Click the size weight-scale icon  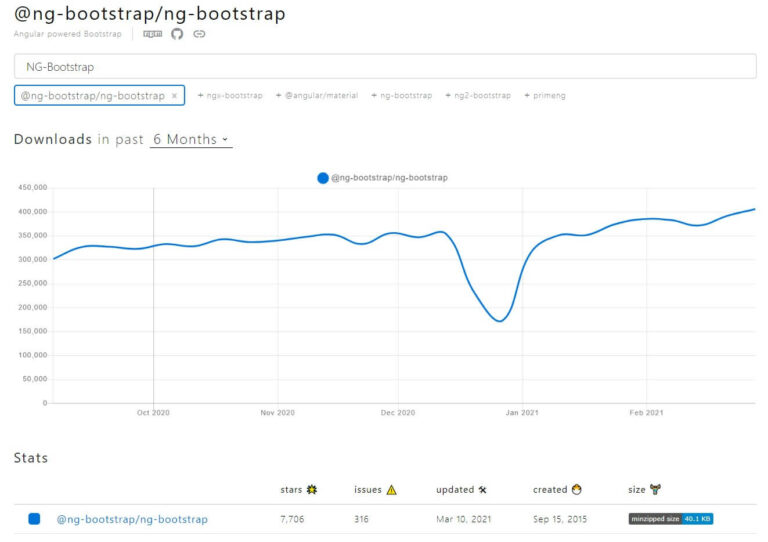point(655,490)
